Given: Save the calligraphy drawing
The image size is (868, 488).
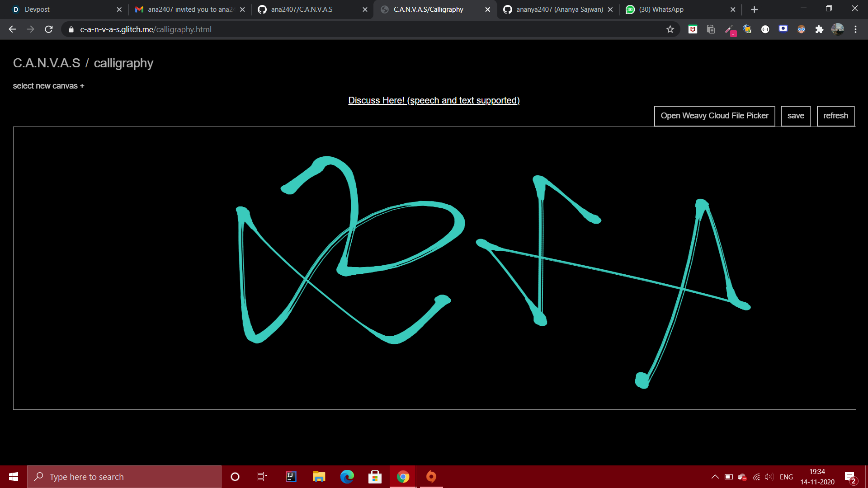Looking at the screenshot, I should click(x=795, y=116).
